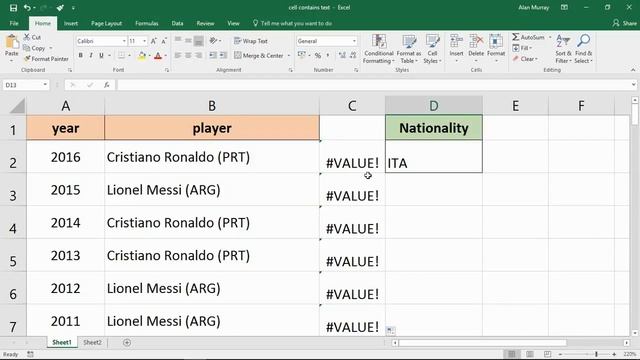Decrease font size with the small A icon

(x=164, y=41)
